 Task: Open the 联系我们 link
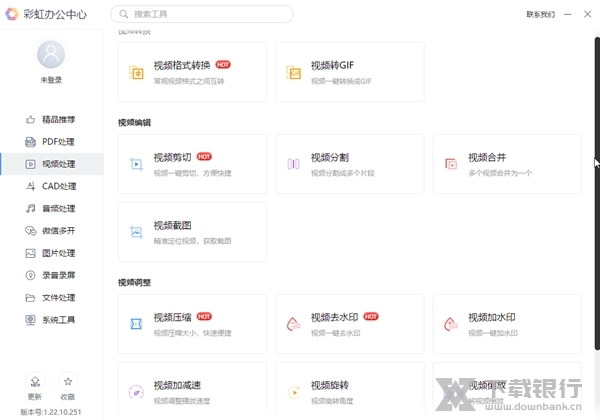point(540,15)
